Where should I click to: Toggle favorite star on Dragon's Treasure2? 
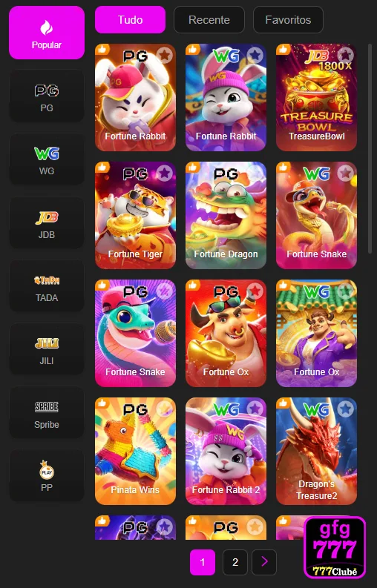[345, 409]
